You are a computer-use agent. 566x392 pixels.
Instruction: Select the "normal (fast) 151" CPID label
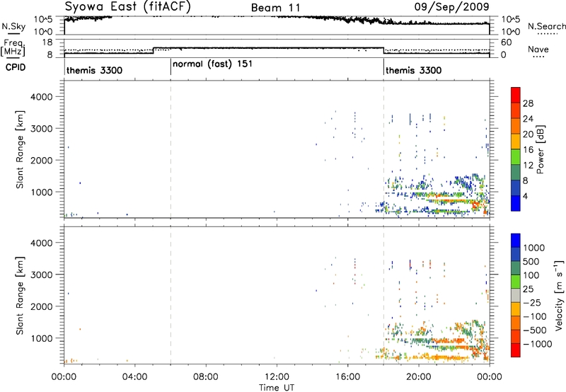(x=212, y=64)
